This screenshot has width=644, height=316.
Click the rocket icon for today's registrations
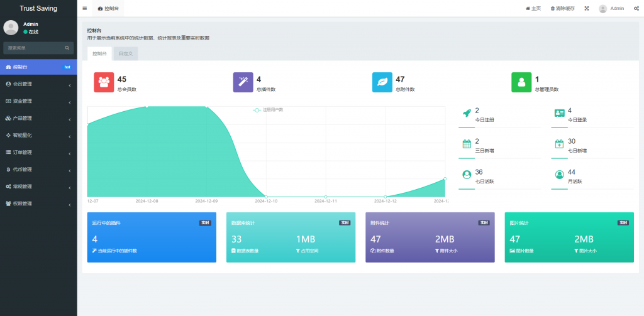tap(467, 113)
